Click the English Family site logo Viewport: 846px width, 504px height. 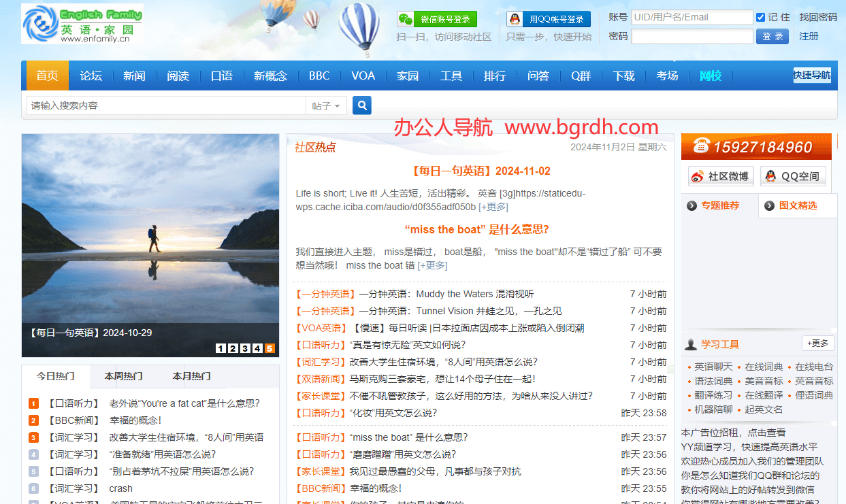click(82, 24)
